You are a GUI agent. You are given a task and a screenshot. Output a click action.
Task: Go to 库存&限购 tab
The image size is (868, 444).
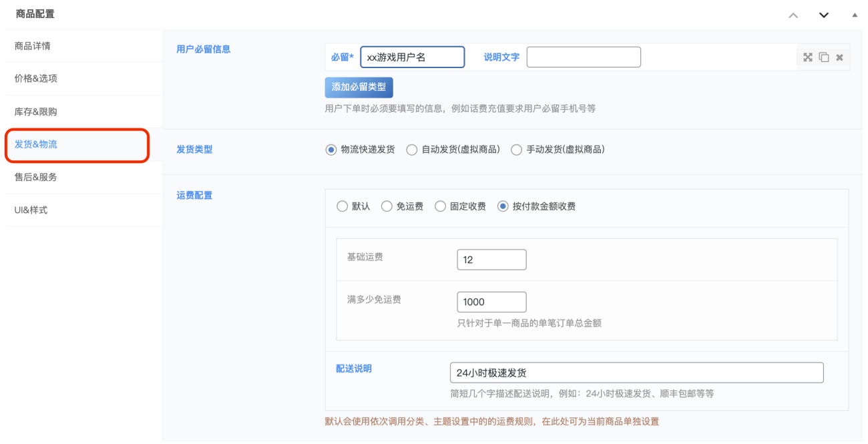point(36,112)
